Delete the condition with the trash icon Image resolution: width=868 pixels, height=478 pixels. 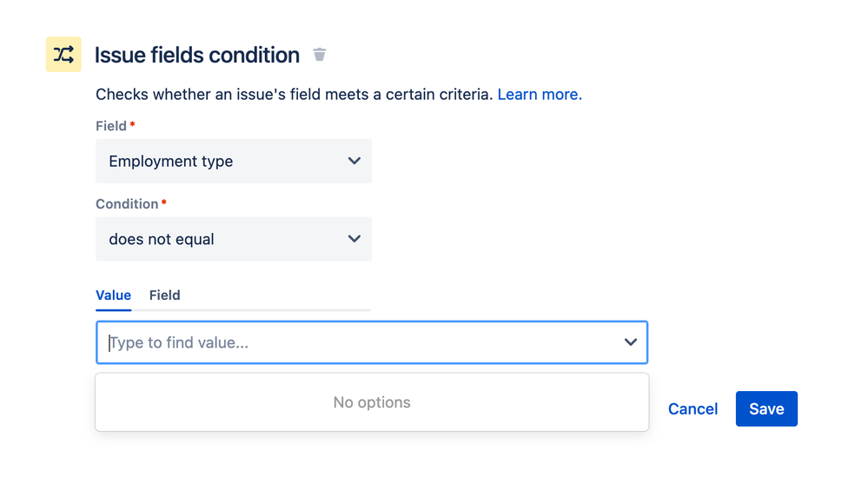[320, 54]
